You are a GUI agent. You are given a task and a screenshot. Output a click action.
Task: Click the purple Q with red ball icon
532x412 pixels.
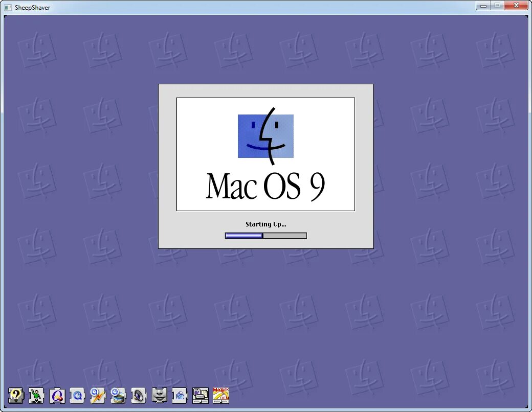(x=57, y=395)
